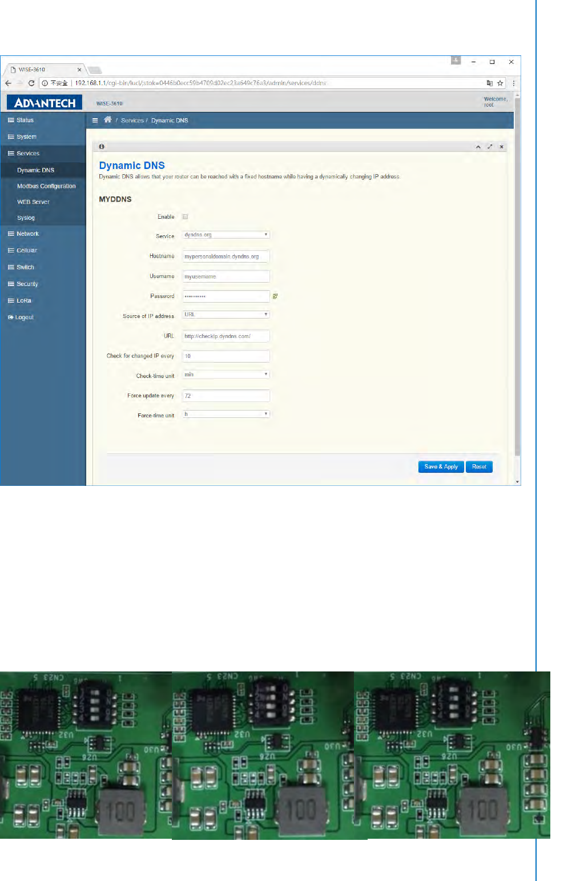The height and width of the screenshot is (881, 588).
Task: Click the Hostname input field
Action: tap(226, 256)
